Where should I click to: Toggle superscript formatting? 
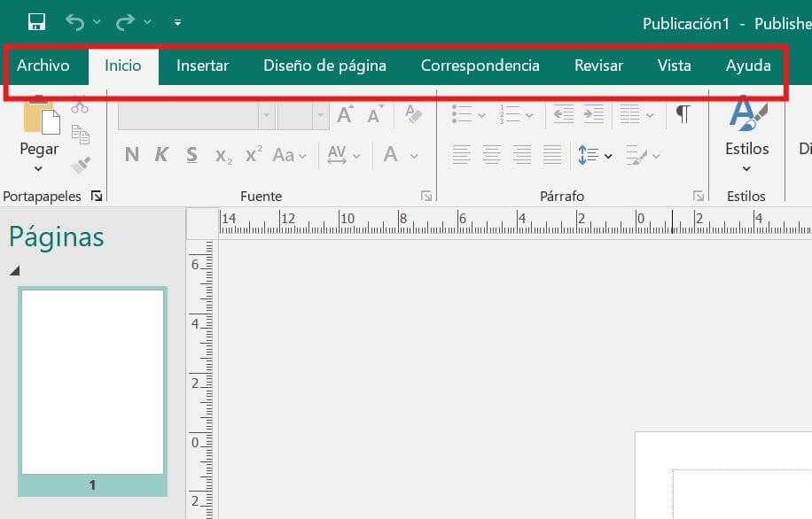point(254,154)
